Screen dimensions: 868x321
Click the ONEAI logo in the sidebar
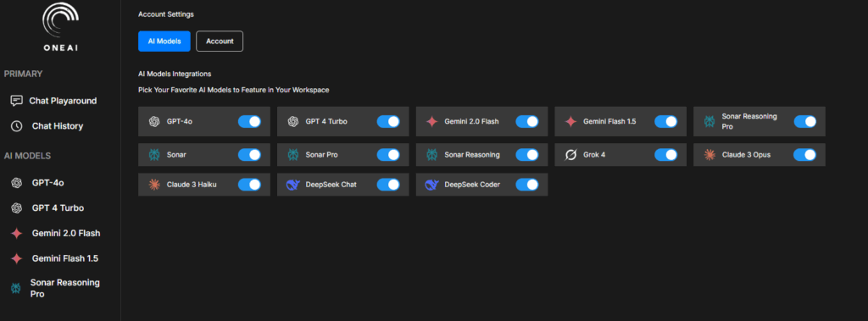point(60,26)
